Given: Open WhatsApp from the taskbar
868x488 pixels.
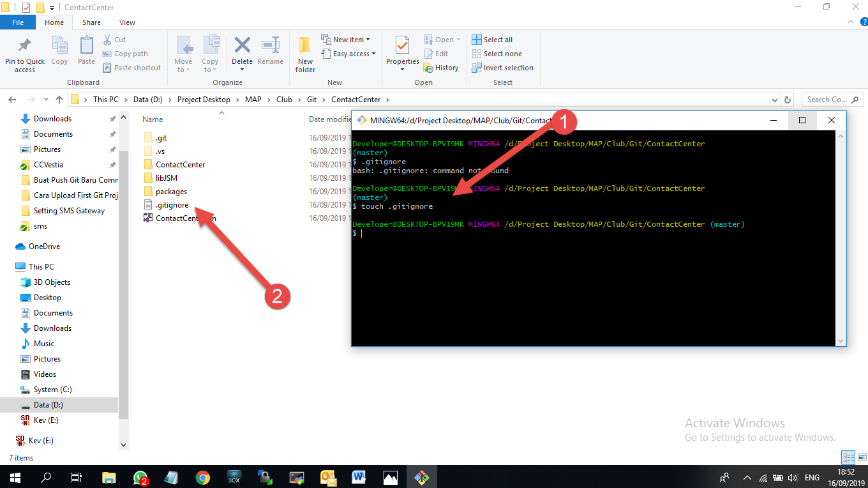Looking at the screenshot, I should tap(140, 477).
